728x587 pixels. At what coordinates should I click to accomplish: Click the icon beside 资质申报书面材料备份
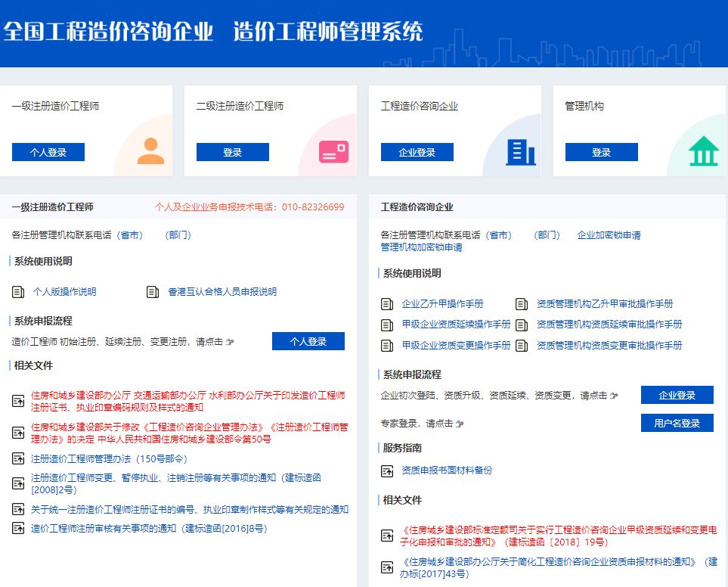click(387, 471)
